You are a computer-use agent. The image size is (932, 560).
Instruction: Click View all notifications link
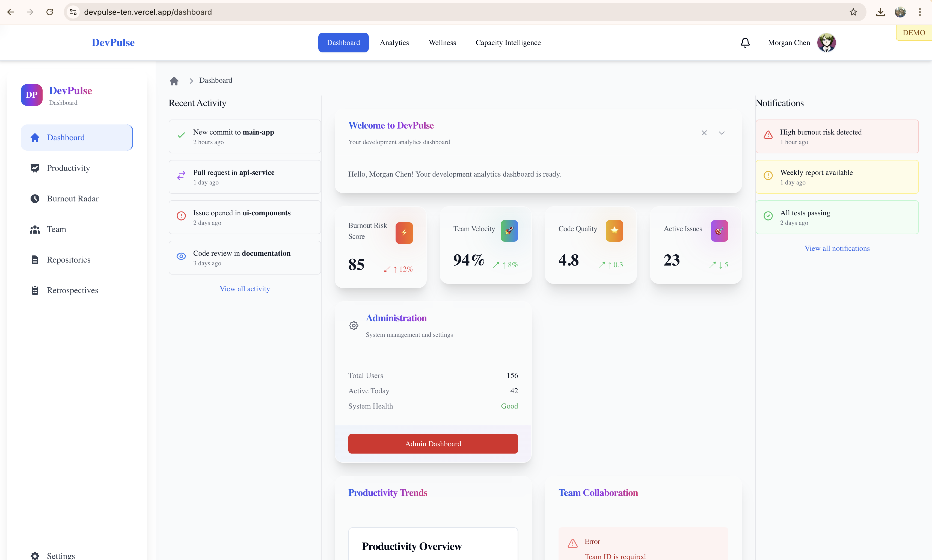836,248
